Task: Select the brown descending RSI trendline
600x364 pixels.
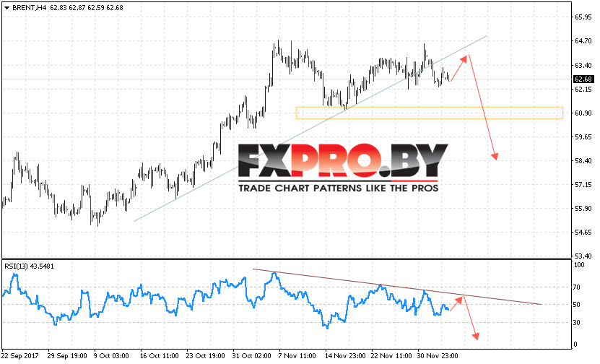Action: pos(397,287)
